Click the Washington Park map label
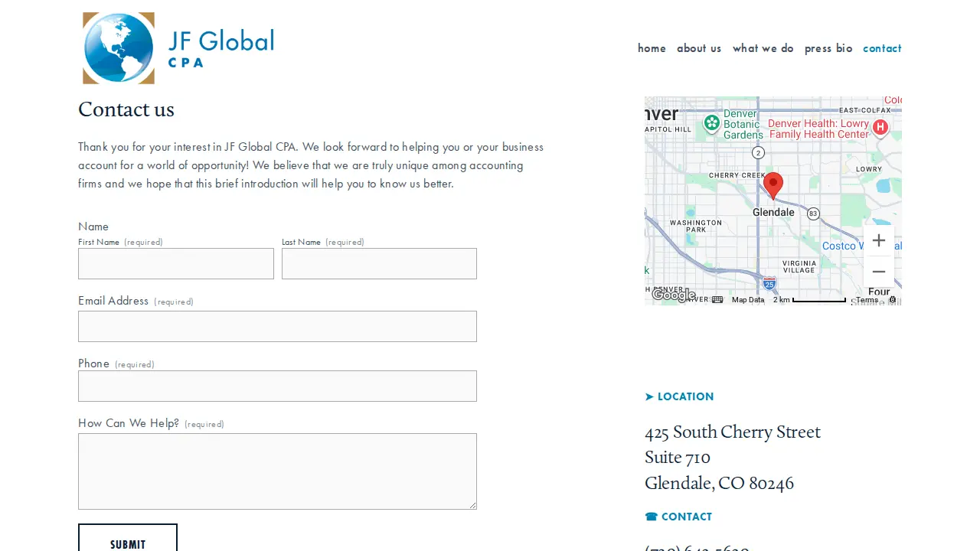 (x=696, y=226)
